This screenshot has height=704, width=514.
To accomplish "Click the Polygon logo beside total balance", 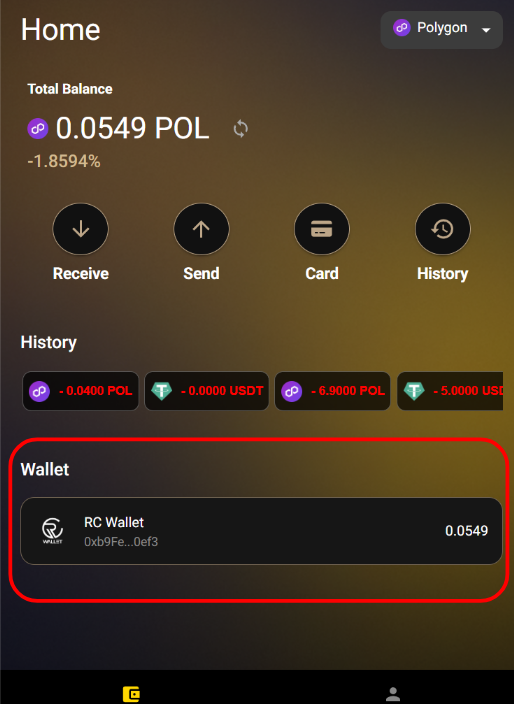I will coord(38,129).
